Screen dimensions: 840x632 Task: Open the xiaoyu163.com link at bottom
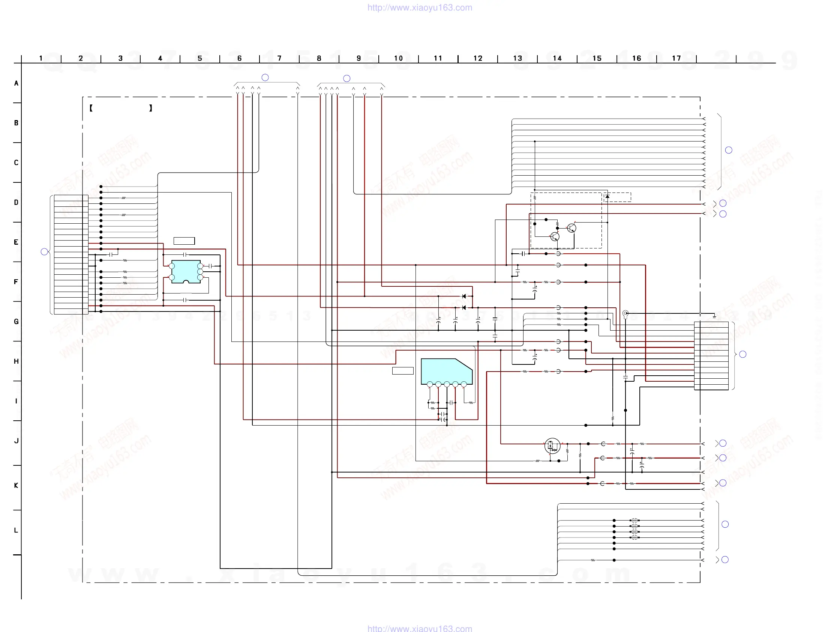420,628
